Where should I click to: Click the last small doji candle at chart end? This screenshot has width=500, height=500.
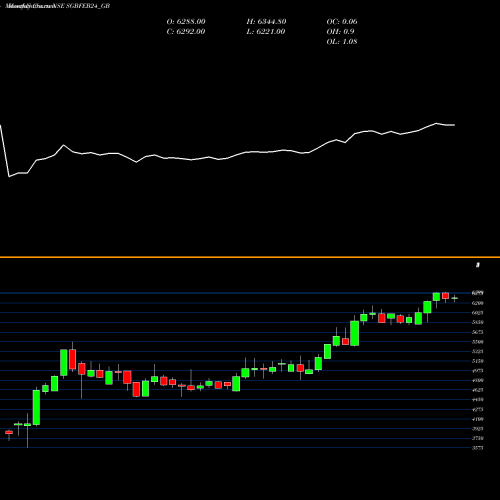(455, 298)
